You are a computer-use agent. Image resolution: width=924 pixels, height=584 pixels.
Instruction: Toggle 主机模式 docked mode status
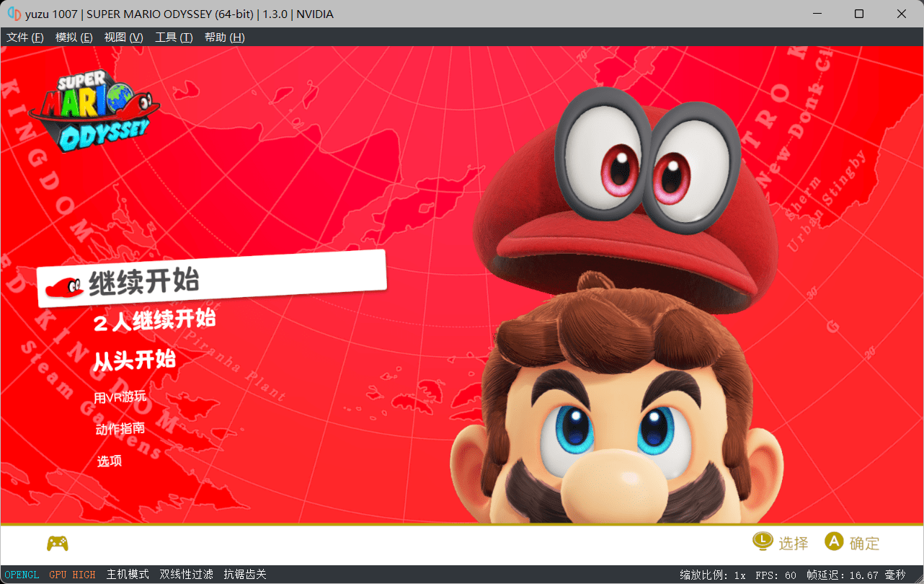(x=128, y=575)
